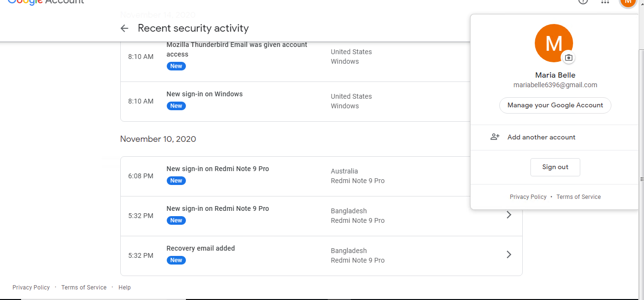Click the Help link in page footer

tap(125, 288)
